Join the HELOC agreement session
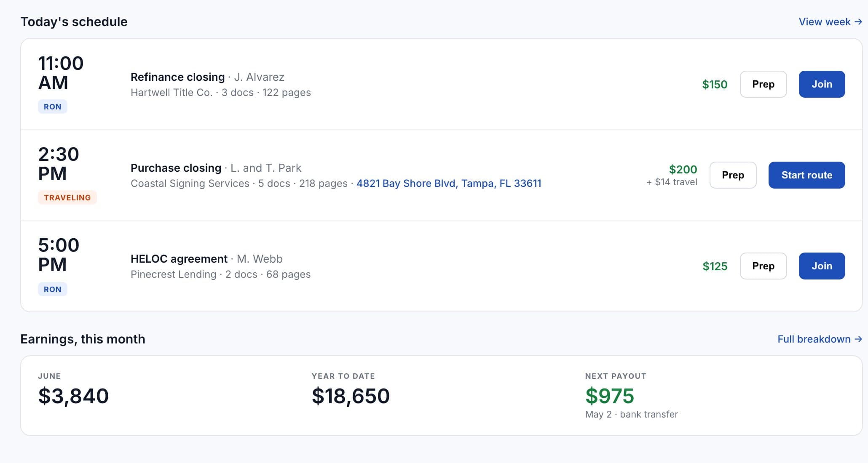 [x=822, y=266]
